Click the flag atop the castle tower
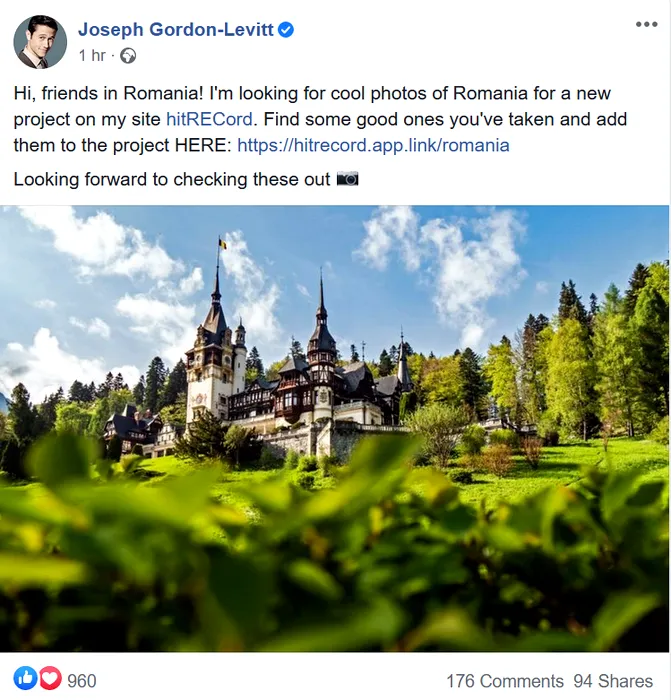Viewport: 671px width, 700px height. 222,244
